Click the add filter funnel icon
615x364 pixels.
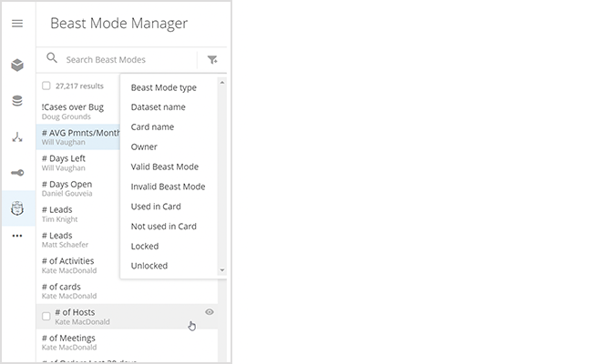[x=212, y=59]
